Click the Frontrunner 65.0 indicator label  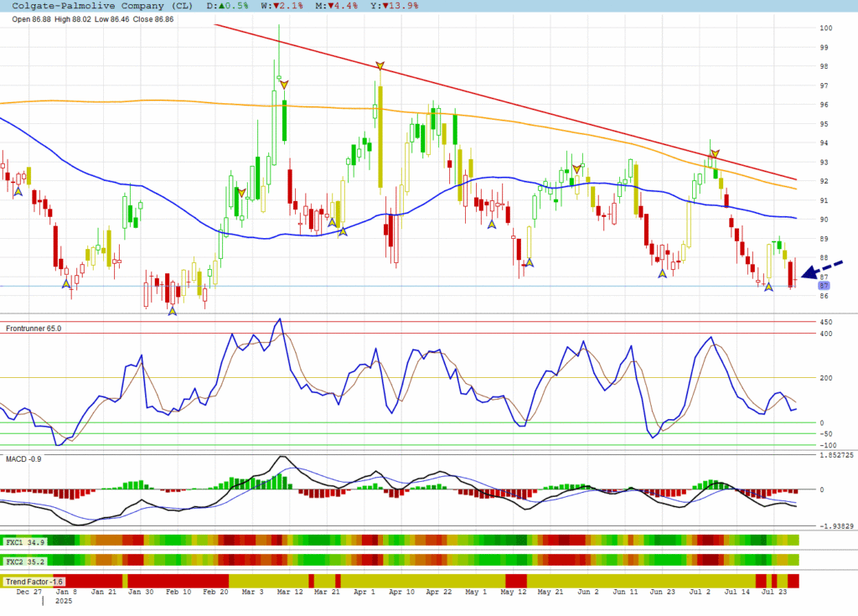(34, 329)
